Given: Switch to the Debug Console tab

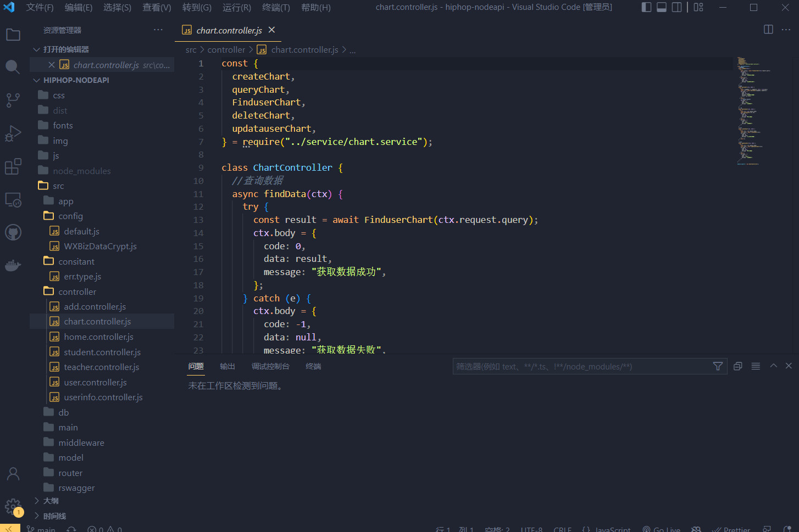Looking at the screenshot, I should coord(270,366).
